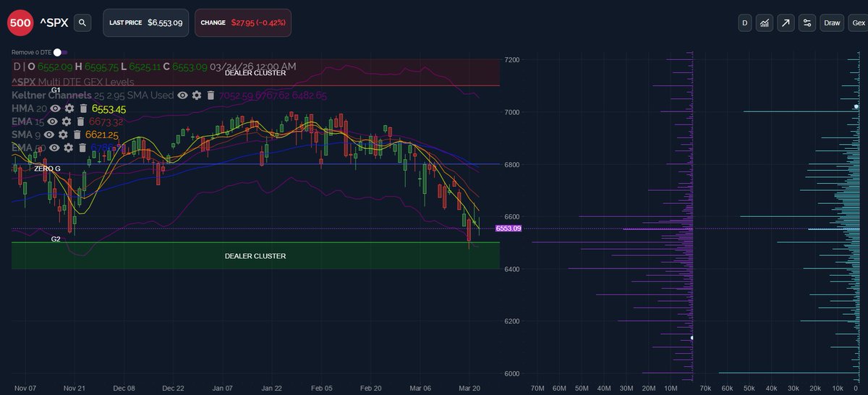The image size is (868, 395).
Task: Delete the EMA 50 indicator
Action: coord(82,148)
